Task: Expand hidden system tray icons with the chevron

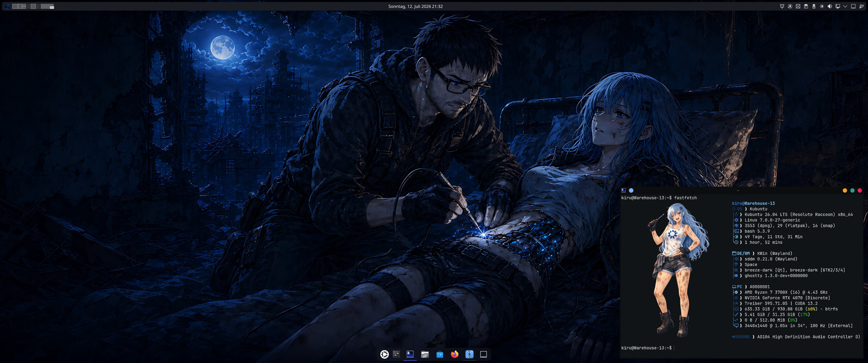Action: coord(845,6)
